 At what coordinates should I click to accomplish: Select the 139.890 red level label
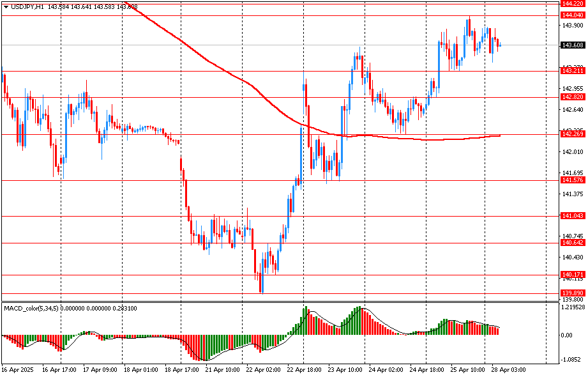coord(572,293)
